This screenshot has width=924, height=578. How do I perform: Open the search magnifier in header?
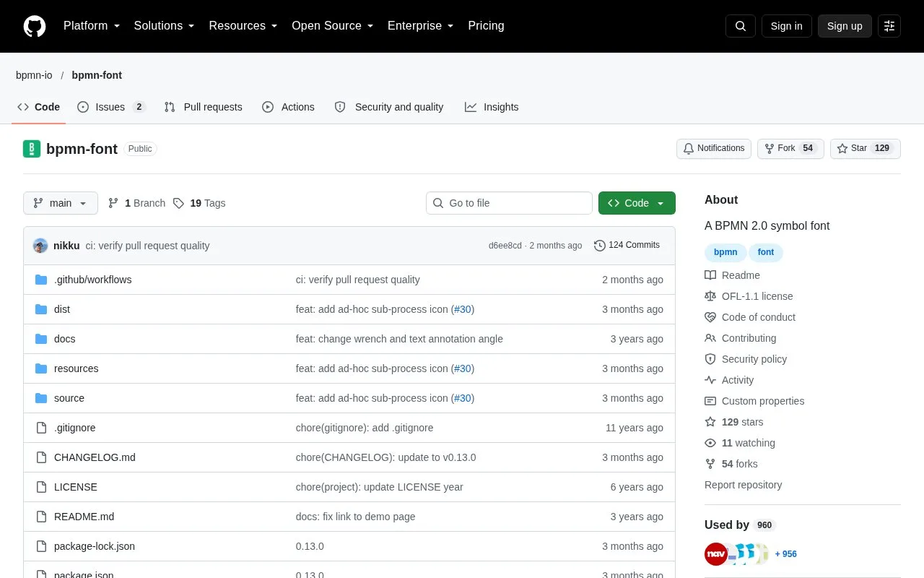[741, 26]
